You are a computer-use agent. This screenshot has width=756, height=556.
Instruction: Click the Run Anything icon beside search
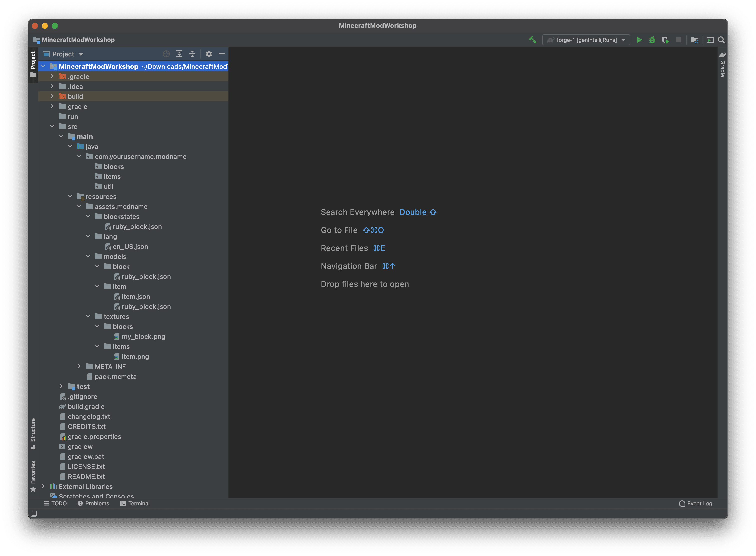click(710, 40)
